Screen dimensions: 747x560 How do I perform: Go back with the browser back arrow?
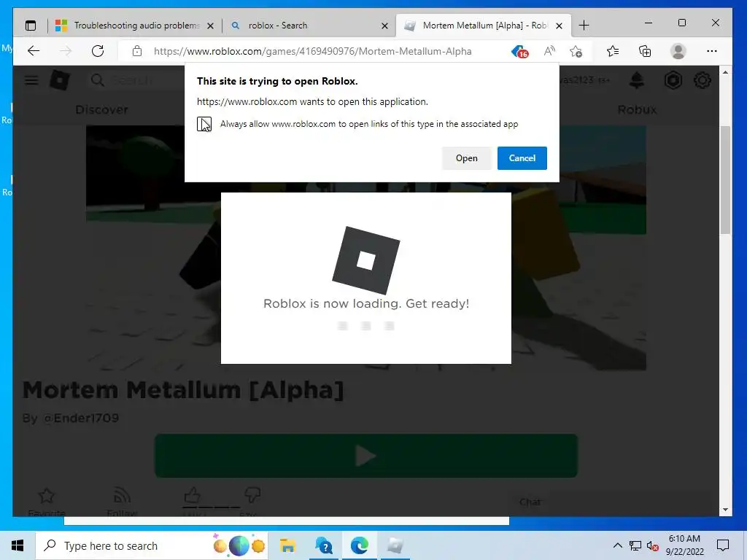tap(34, 51)
